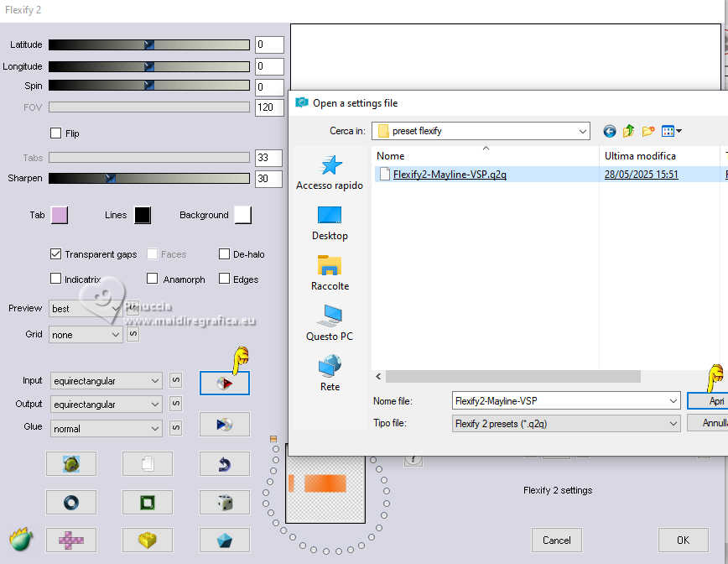Click the pink cross-shaped tiles button
Image resolution: width=728 pixels, height=564 pixels.
[70, 540]
